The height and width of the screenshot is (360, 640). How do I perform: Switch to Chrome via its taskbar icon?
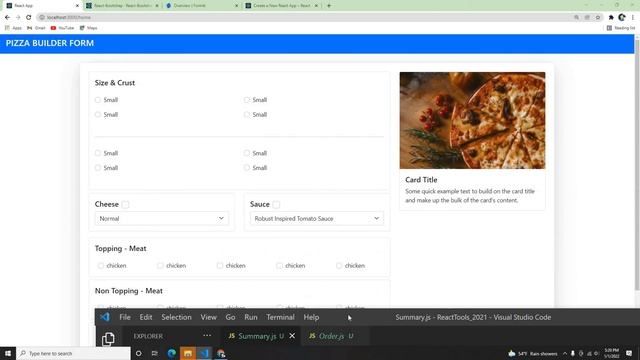click(221, 353)
